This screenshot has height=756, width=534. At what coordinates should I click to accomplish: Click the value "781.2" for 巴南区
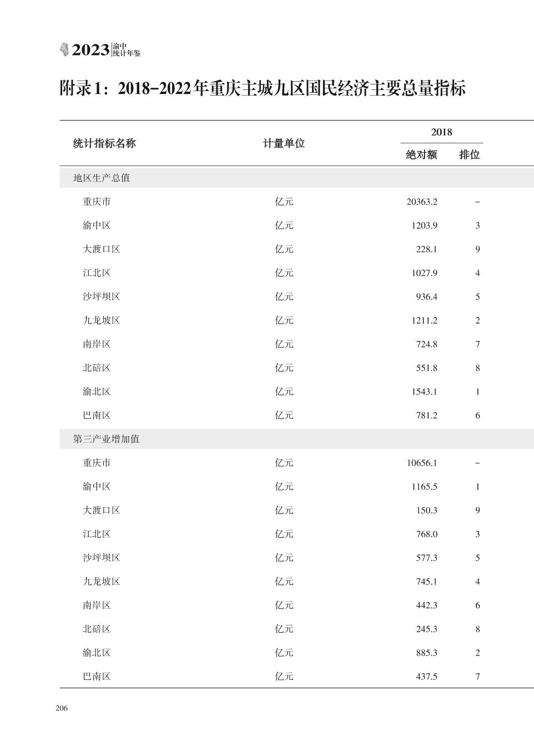pos(427,415)
